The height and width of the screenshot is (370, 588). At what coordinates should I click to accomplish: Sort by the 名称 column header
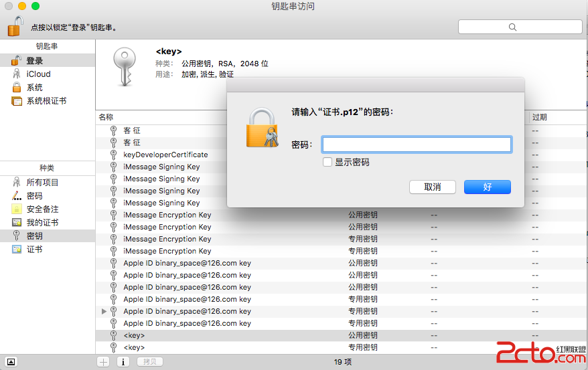point(106,117)
